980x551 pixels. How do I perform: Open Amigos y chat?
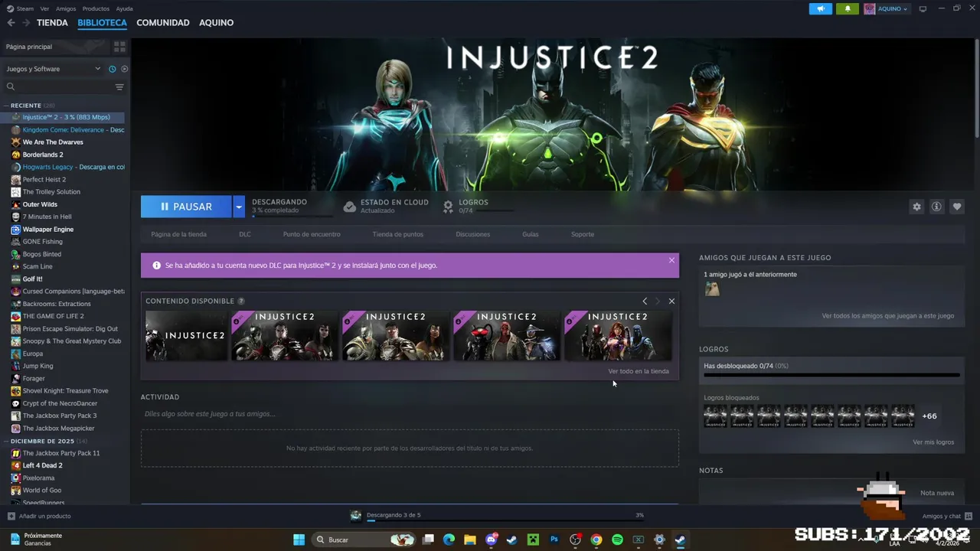click(x=946, y=517)
